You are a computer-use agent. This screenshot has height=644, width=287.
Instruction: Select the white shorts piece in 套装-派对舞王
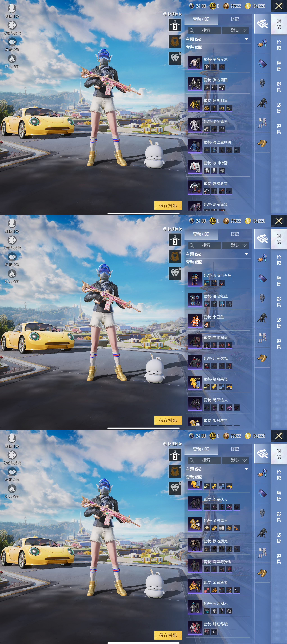[222, 528]
